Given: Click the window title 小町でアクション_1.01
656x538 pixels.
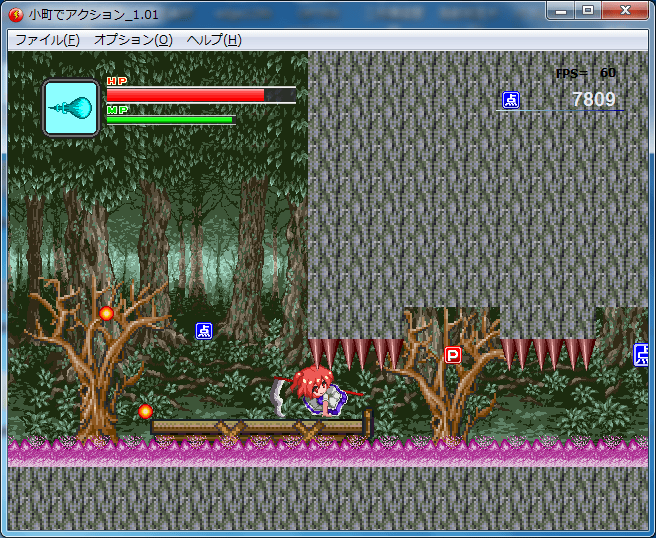Looking at the screenshot, I should (94, 15).
